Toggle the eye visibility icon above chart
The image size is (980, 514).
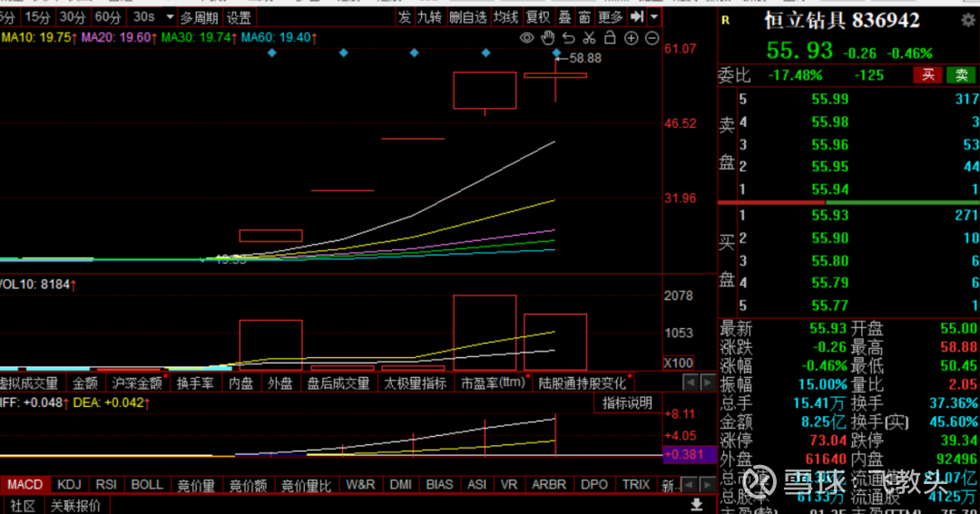tap(527, 38)
